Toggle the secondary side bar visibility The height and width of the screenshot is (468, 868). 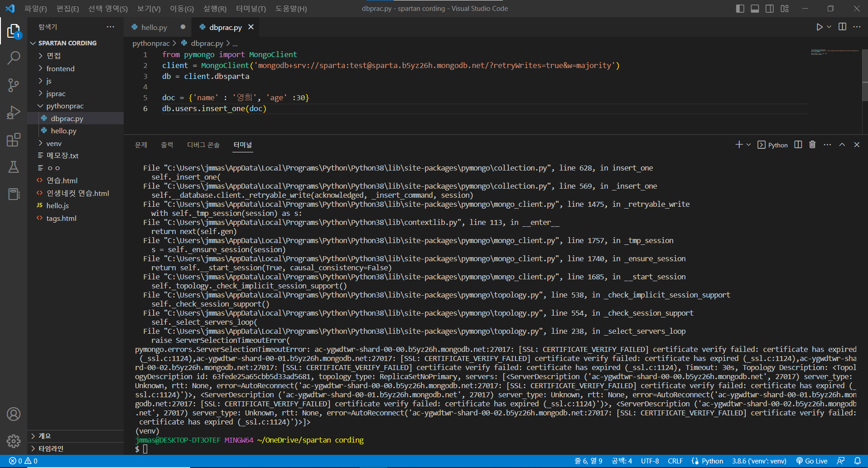(x=770, y=9)
